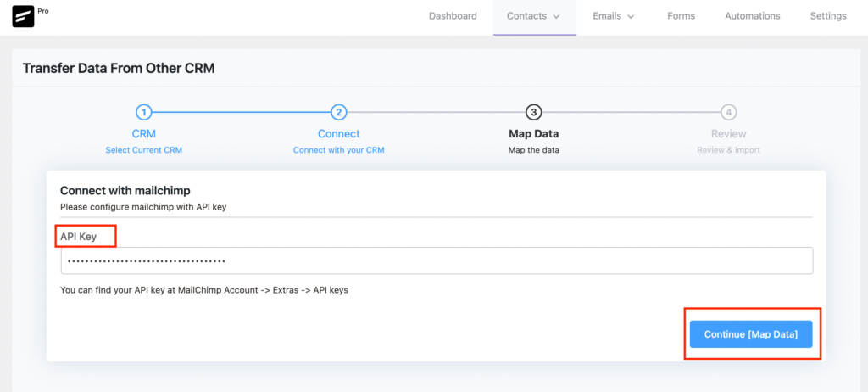Go to the Automations page

coord(753,16)
